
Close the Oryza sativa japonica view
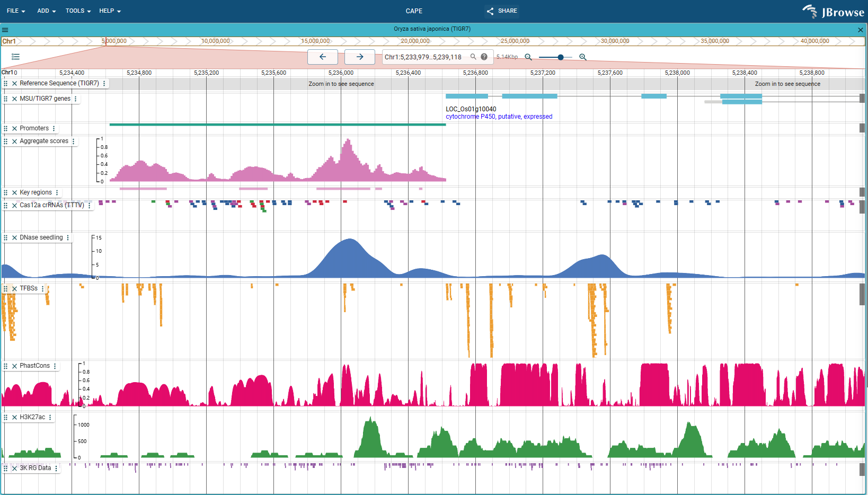(x=861, y=30)
